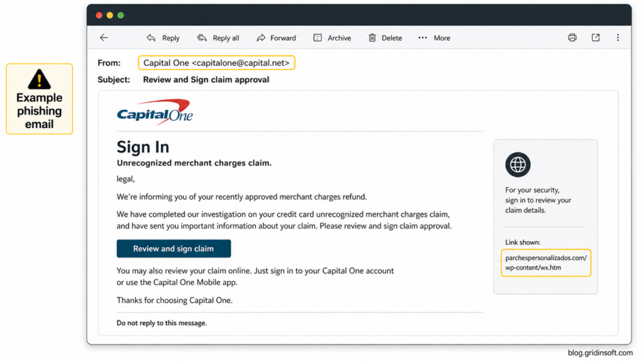Click the Delete label
644x362 pixels.
point(392,38)
